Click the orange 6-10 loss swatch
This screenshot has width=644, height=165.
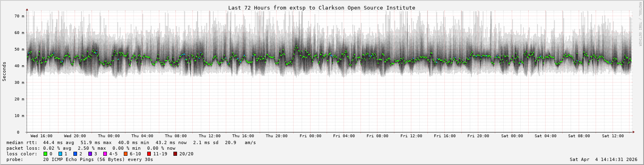tap(125, 154)
